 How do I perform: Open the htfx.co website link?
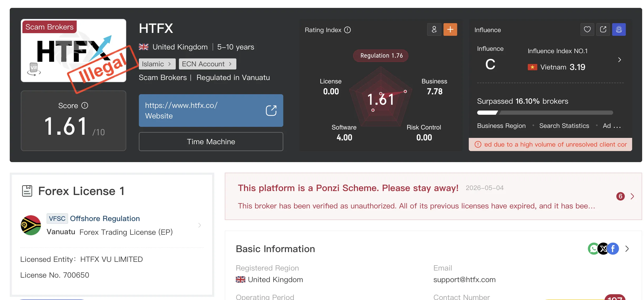211,111
